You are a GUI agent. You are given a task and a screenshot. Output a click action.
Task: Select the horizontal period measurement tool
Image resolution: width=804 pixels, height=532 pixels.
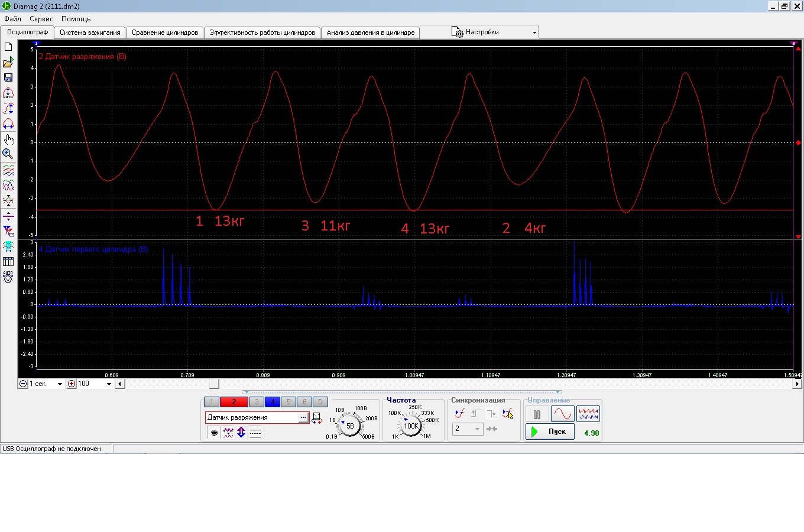(8, 124)
